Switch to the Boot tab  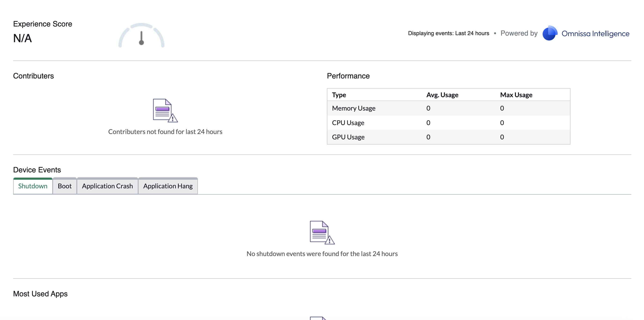click(64, 186)
